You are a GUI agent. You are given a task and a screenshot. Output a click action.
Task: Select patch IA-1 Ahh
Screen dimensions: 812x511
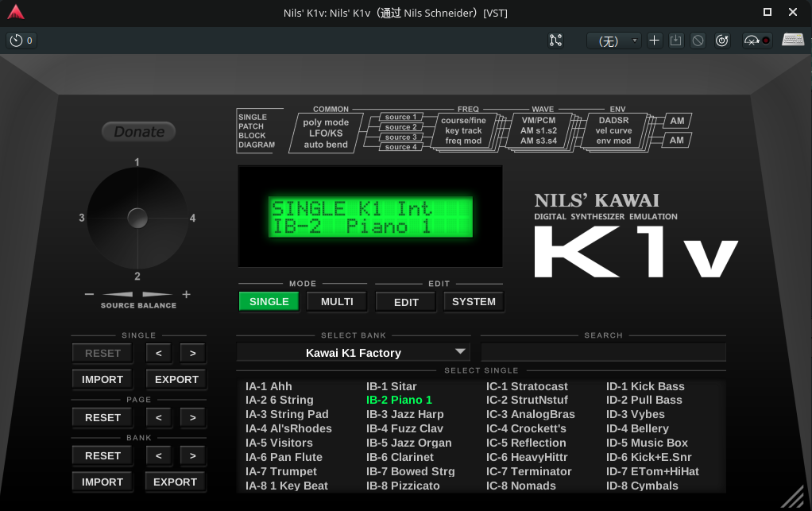point(269,386)
